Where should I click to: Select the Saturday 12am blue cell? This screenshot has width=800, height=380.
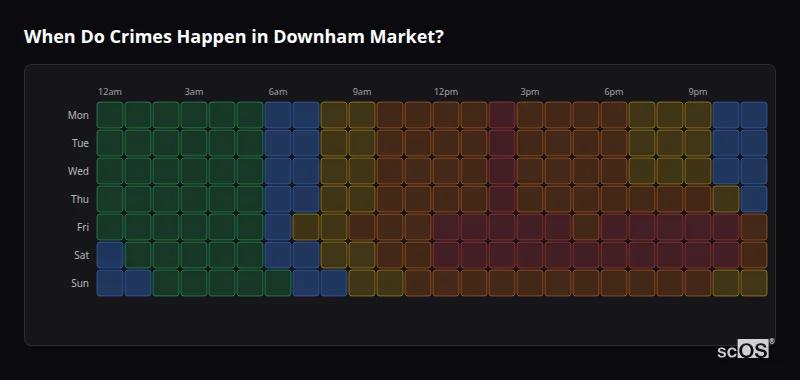coord(110,255)
